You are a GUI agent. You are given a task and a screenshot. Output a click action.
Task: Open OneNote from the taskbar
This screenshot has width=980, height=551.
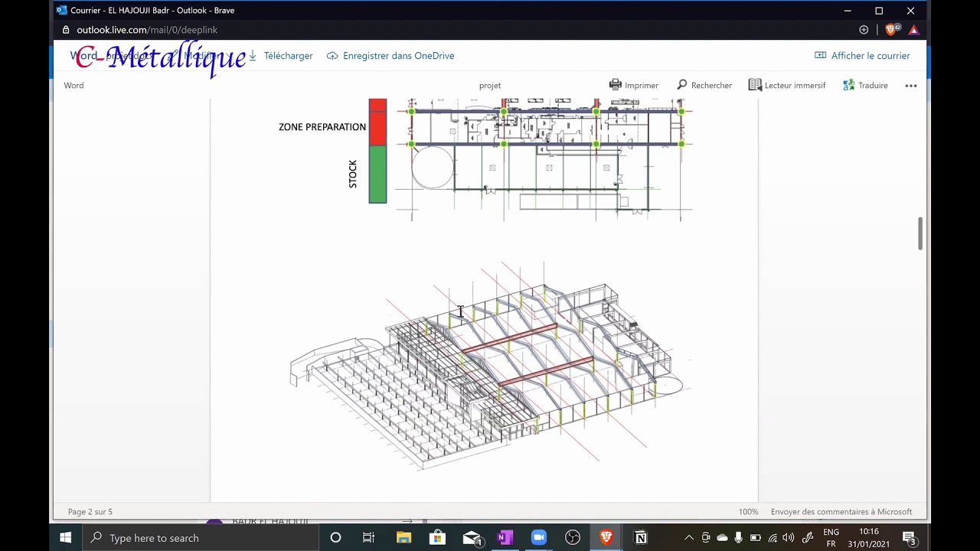coord(505,538)
